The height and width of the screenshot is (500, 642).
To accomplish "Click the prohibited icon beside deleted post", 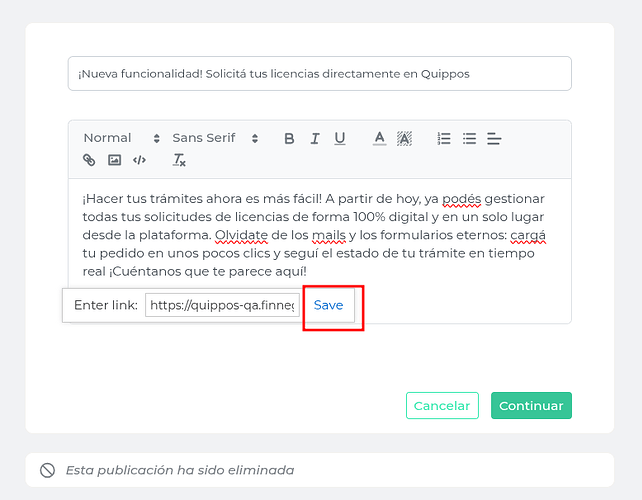I will [47, 470].
